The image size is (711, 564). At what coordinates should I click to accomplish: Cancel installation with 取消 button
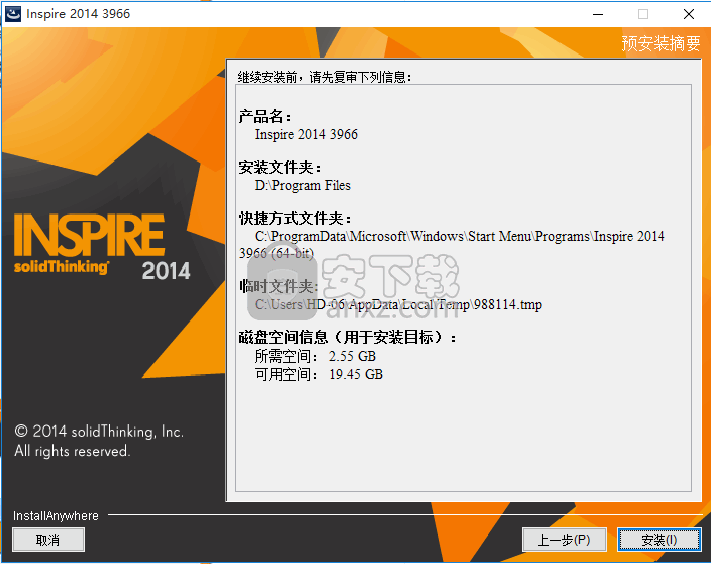[x=48, y=540]
